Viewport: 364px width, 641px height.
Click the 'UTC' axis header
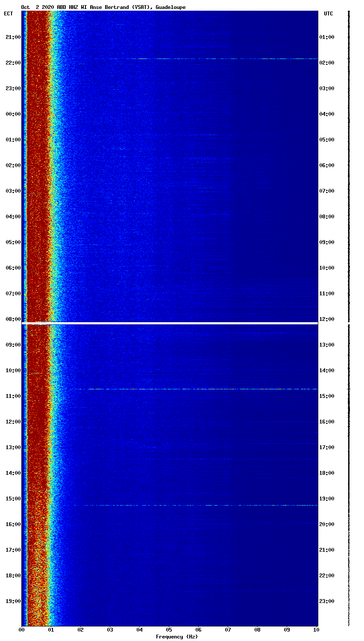click(328, 14)
